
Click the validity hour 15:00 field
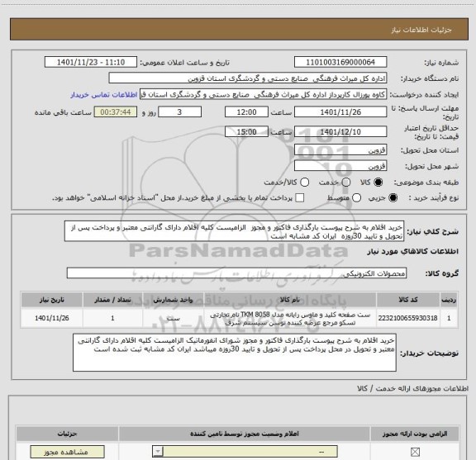click(246, 131)
